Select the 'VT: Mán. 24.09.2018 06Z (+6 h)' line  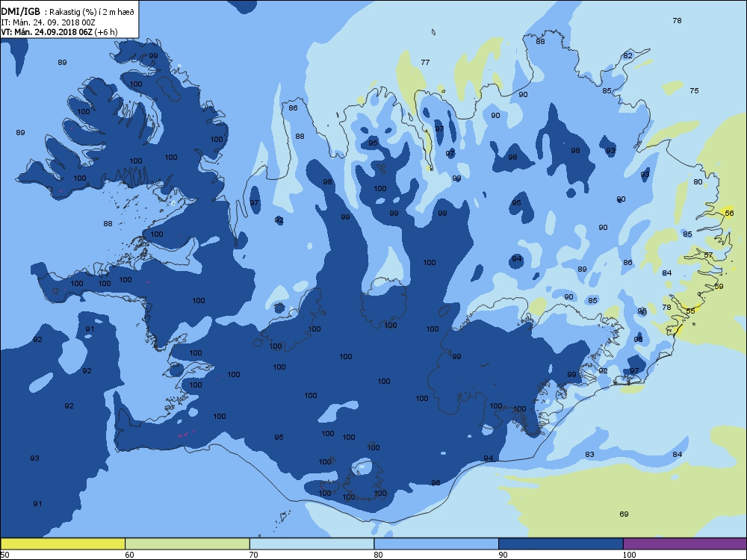[x=59, y=32]
